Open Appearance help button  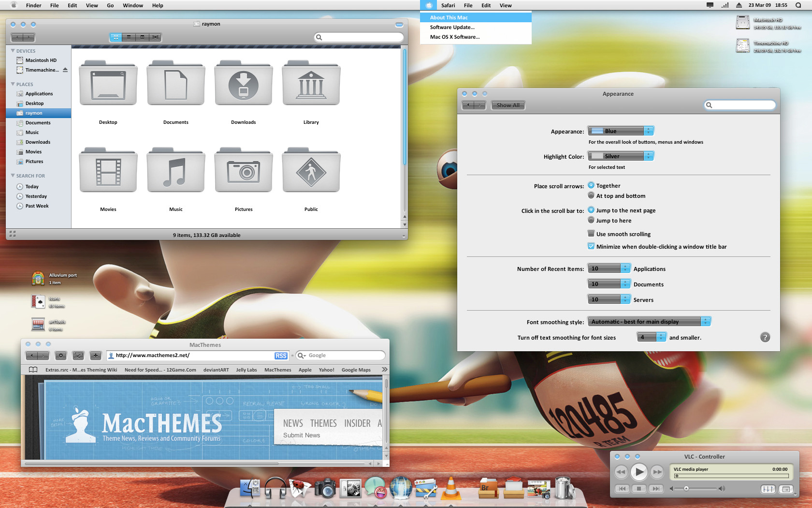coord(765,337)
